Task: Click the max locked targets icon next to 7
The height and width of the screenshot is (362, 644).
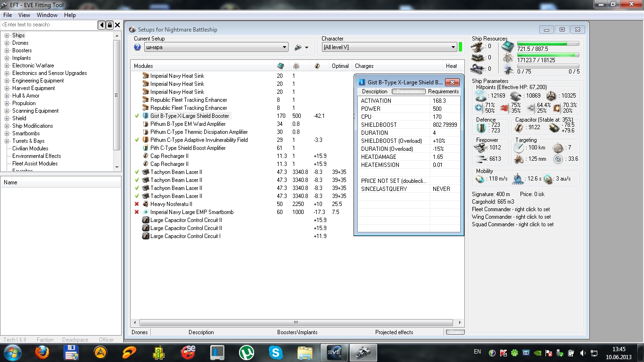Action: (558, 148)
